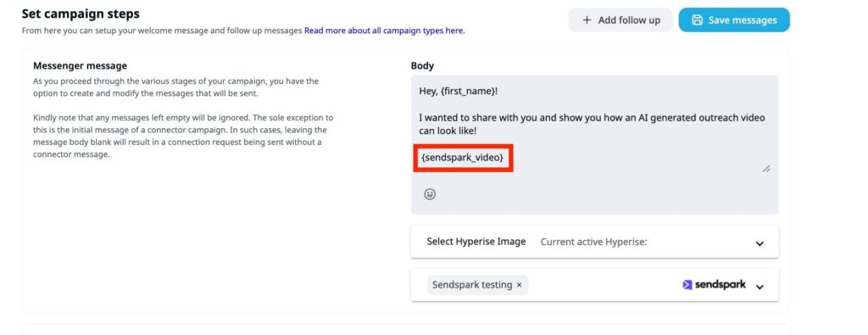Open the emoji picker below message body

[x=430, y=194]
